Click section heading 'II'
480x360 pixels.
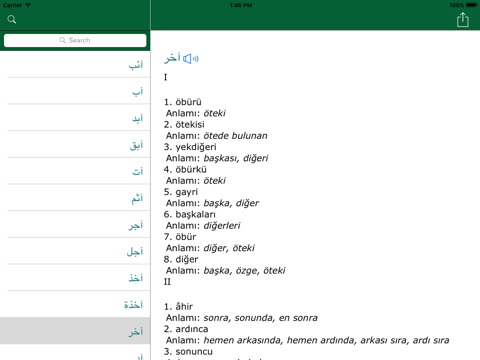pos(167,282)
